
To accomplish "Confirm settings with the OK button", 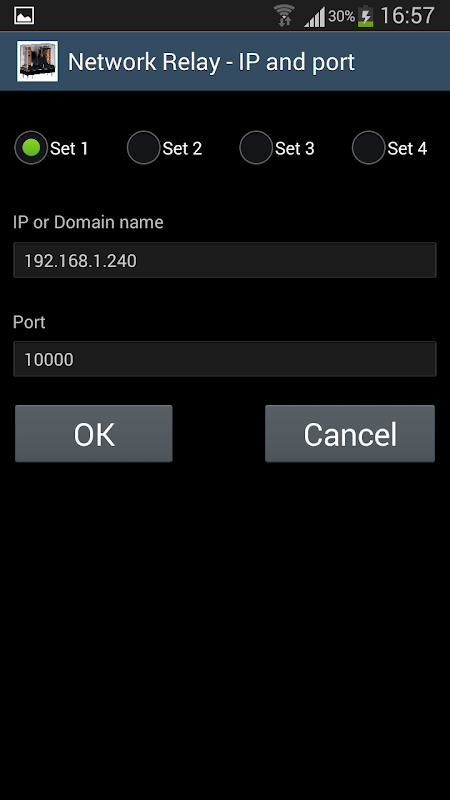I will click(x=94, y=434).
